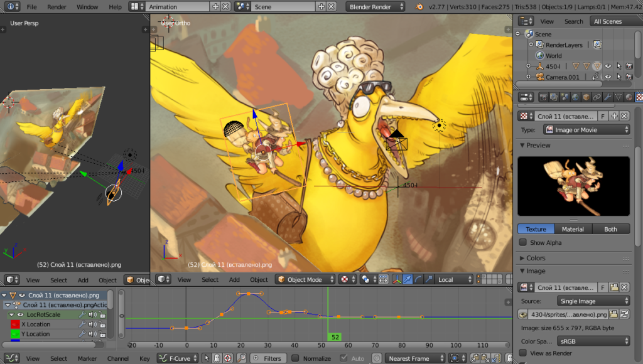Viewport: 643px width, 364px height.
Task: Click the image file path field
Action: click(568, 314)
